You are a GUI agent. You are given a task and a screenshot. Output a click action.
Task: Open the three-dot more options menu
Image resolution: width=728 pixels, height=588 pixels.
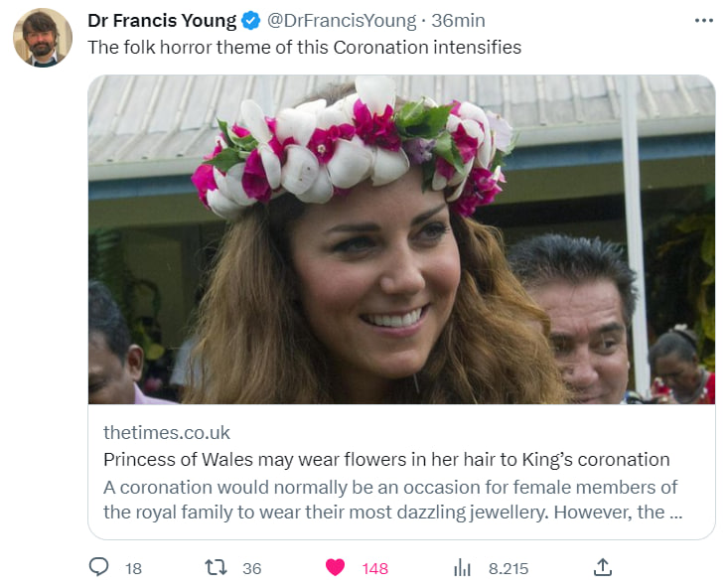coord(703,20)
